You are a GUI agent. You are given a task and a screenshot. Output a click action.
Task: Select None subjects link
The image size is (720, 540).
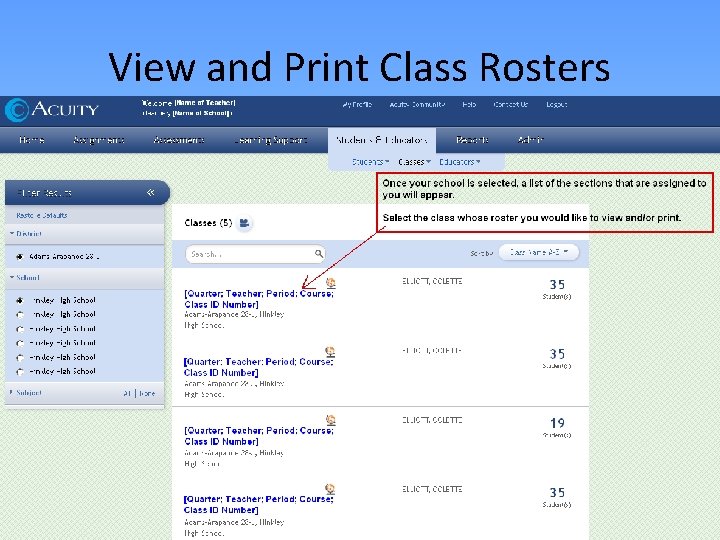click(x=147, y=394)
